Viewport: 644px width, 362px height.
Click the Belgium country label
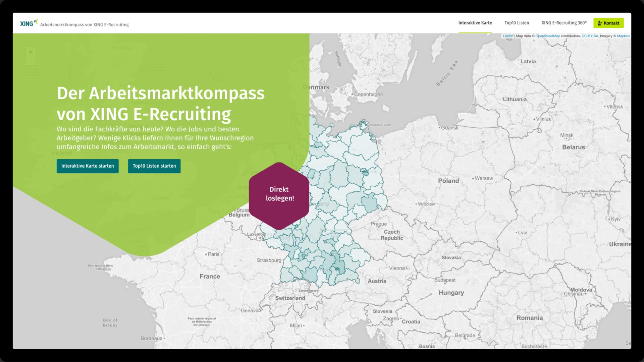point(239,215)
